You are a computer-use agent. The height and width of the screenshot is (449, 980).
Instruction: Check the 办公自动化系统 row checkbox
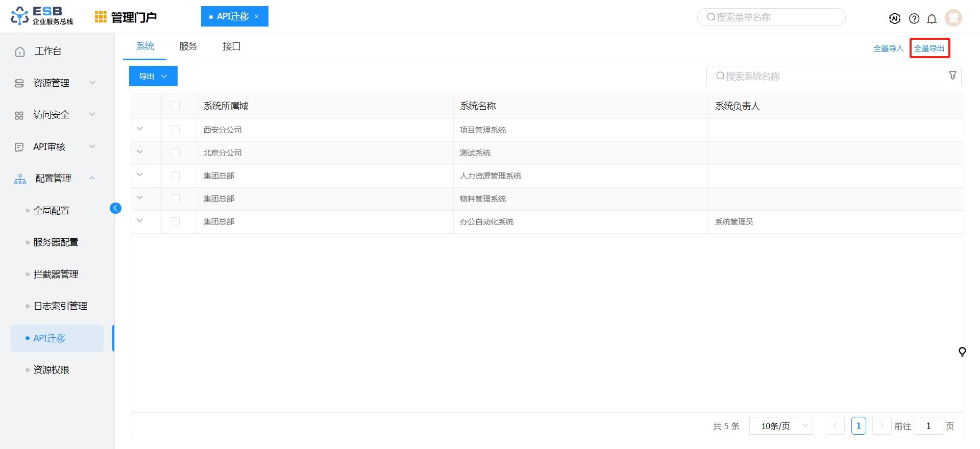175,221
